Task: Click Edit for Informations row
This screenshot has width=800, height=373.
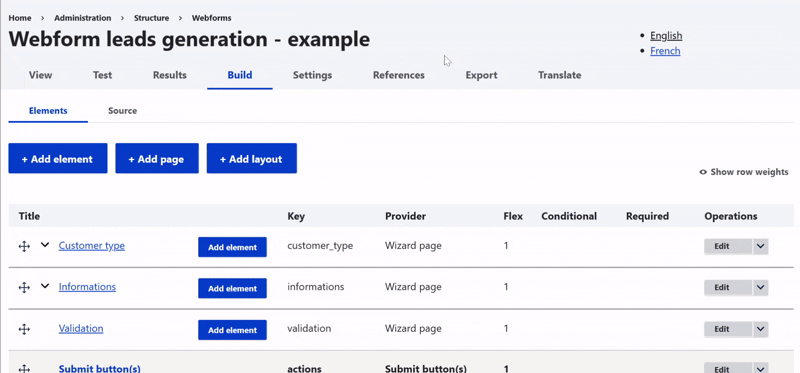Action: pyautogui.click(x=728, y=288)
